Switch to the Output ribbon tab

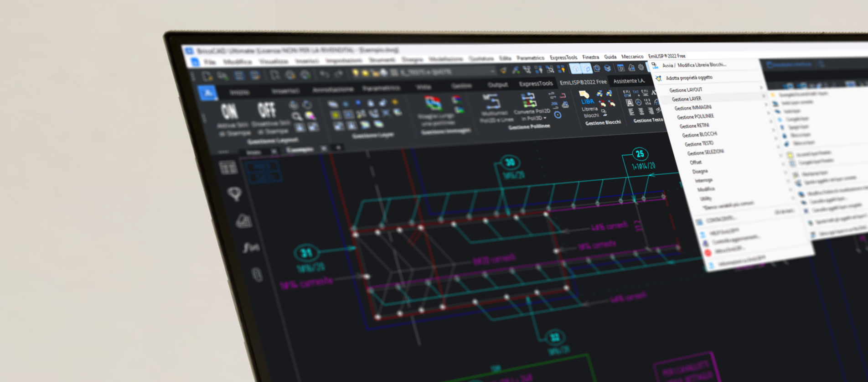click(x=497, y=85)
